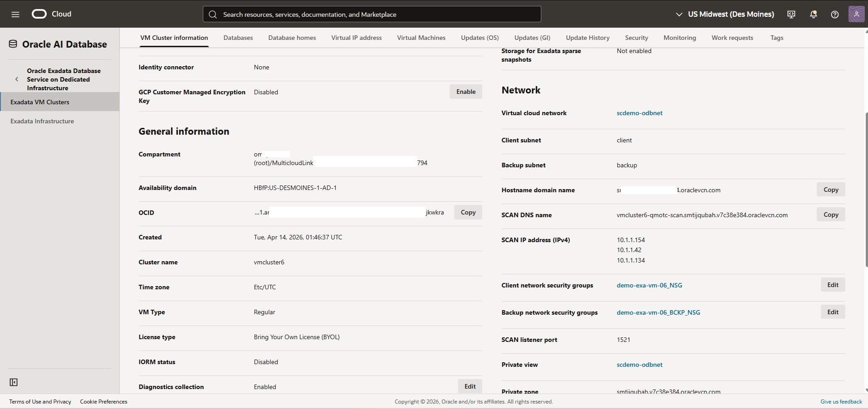Open the Virtual IP address tab
This screenshot has width=868, height=409.
[x=357, y=38]
